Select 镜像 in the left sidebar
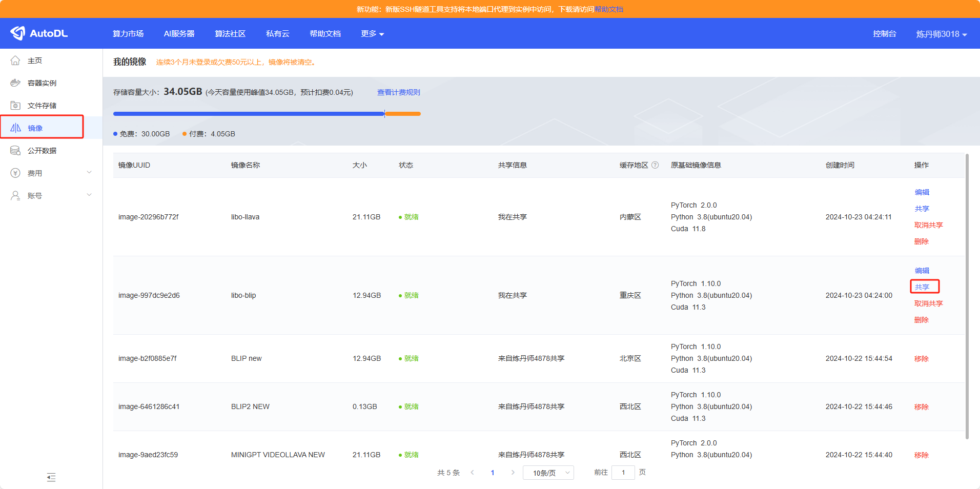Screen dimensions: 980x489 35,128
